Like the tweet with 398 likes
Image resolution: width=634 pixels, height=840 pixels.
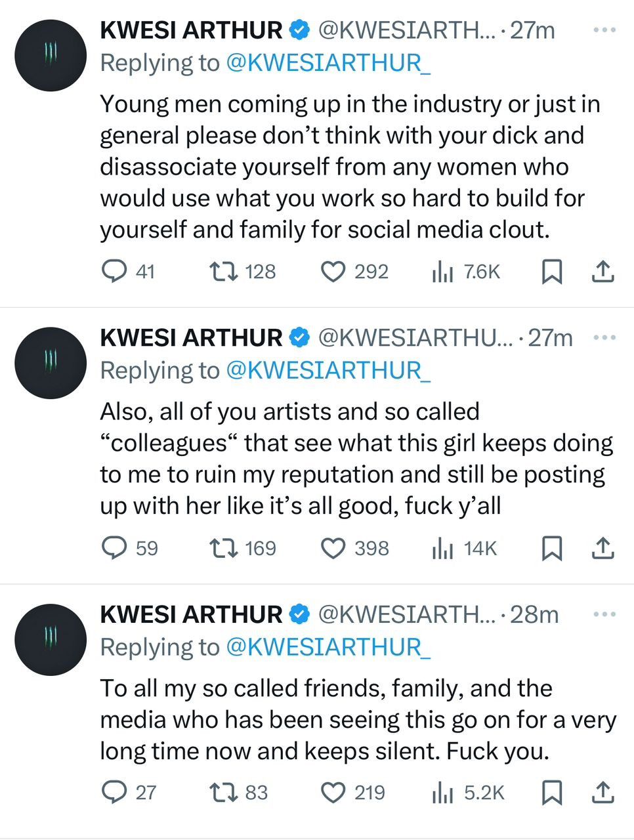(x=333, y=548)
